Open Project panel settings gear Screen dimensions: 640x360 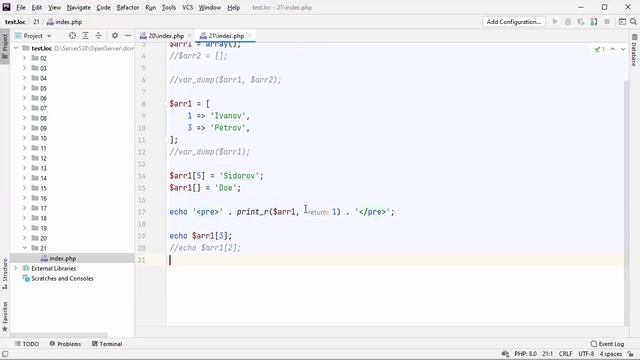click(115, 36)
